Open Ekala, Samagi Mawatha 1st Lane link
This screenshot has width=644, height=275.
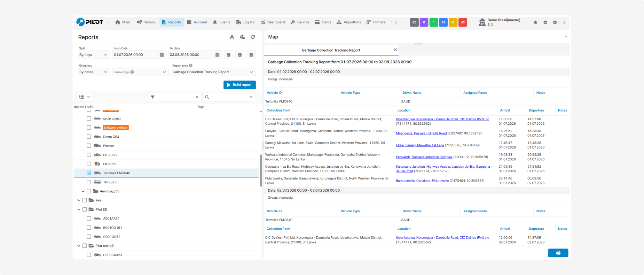point(420,145)
